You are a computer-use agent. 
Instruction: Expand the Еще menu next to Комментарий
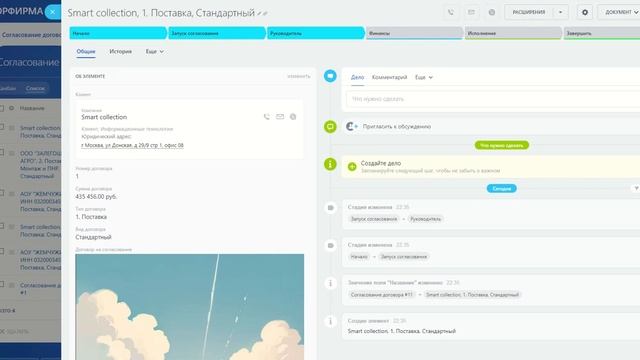pos(424,77)
